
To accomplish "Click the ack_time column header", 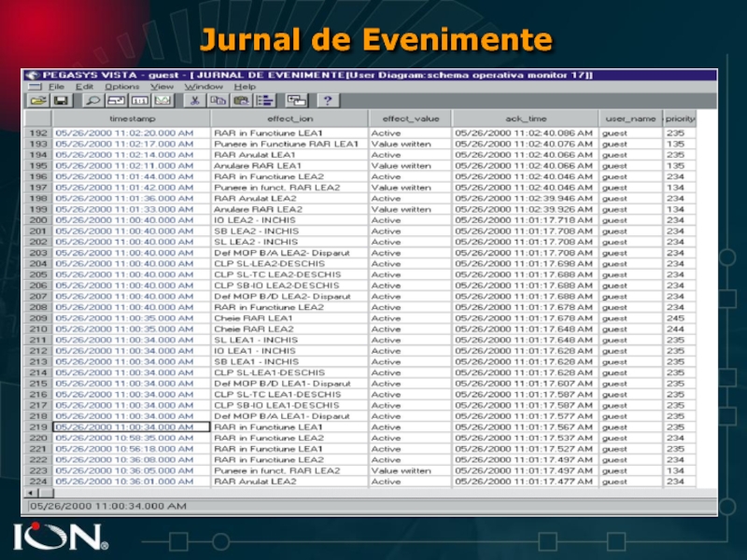I will [526, 119].
